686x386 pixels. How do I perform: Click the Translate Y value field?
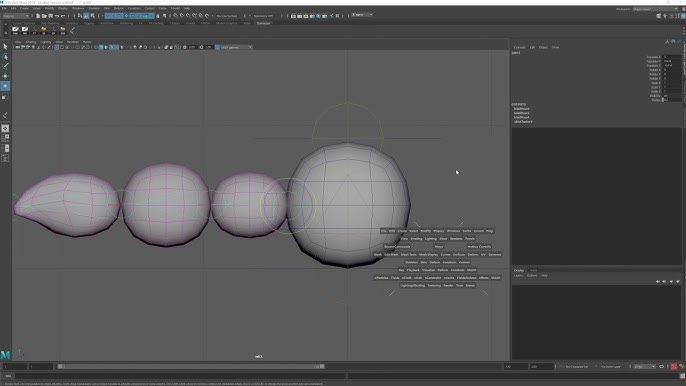click(672, 61)
